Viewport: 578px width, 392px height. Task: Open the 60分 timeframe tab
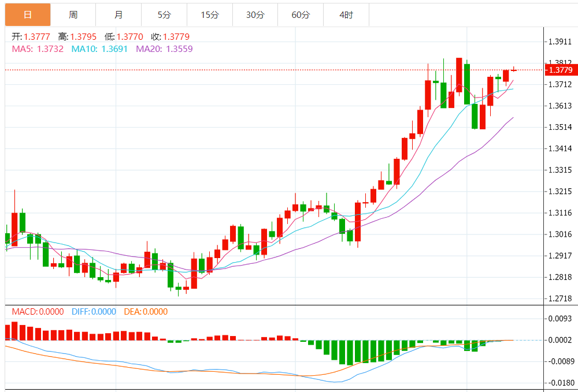tap(301, 15)
